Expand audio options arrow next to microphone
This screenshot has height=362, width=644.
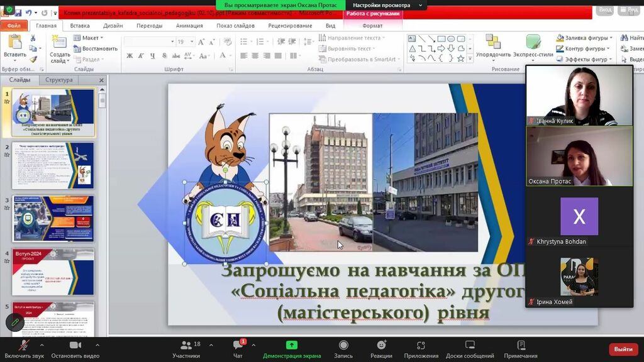(x=42, y=345)
